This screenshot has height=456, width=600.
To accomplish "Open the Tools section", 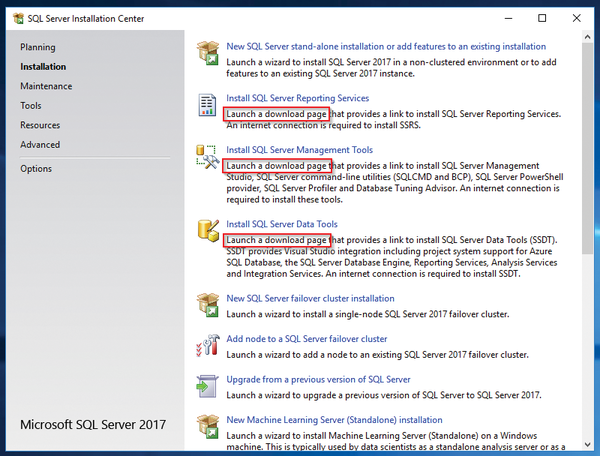I will coord(31,106).
